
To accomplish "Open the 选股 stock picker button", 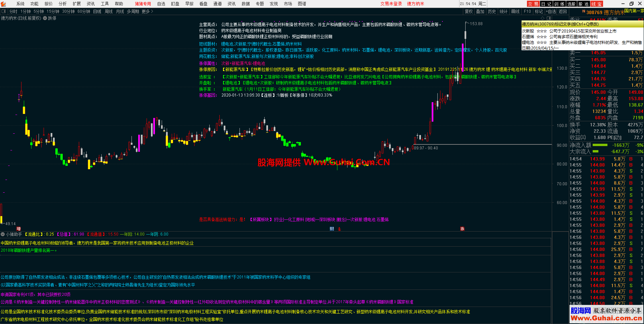I will click(572, 4).
